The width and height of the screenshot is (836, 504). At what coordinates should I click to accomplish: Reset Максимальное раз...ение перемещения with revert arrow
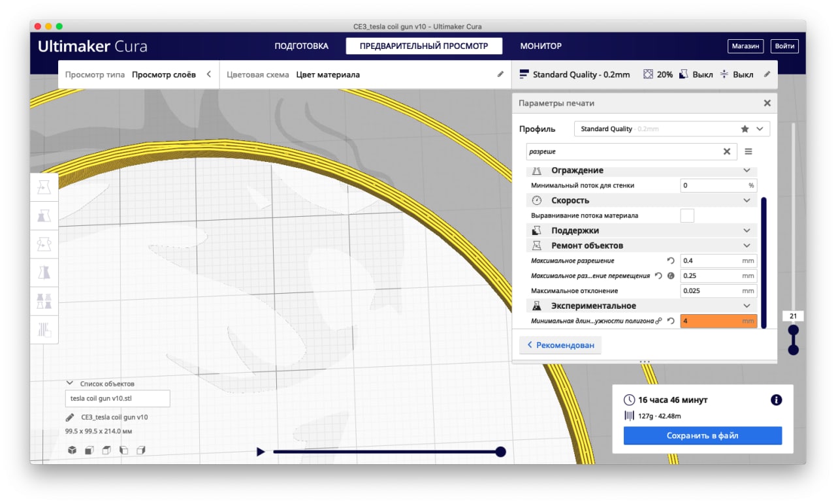[658, 276]
